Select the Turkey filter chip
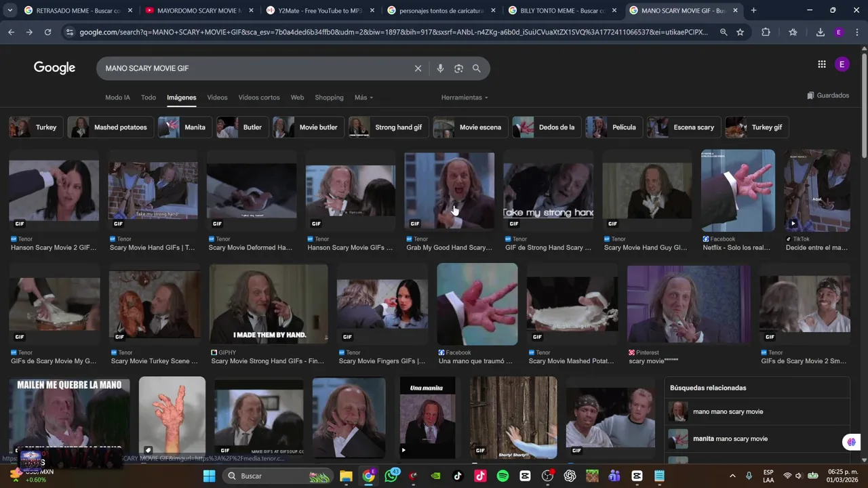Screen dimensions: 868x488 pos(36,127)
